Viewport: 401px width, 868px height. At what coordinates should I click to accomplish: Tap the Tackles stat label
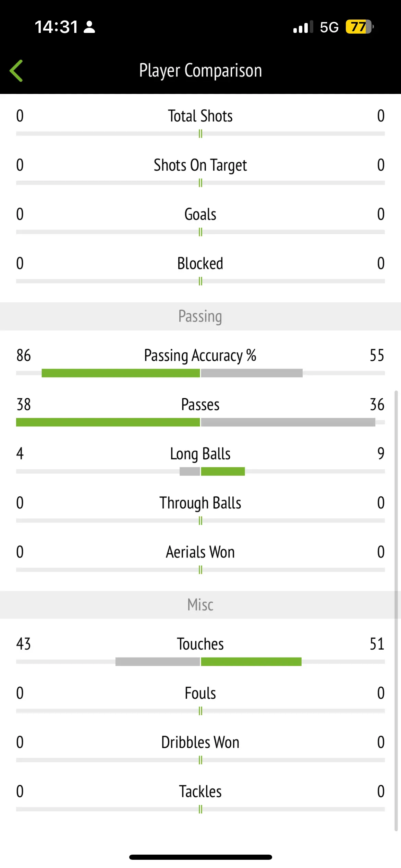[x=200, y=792]
